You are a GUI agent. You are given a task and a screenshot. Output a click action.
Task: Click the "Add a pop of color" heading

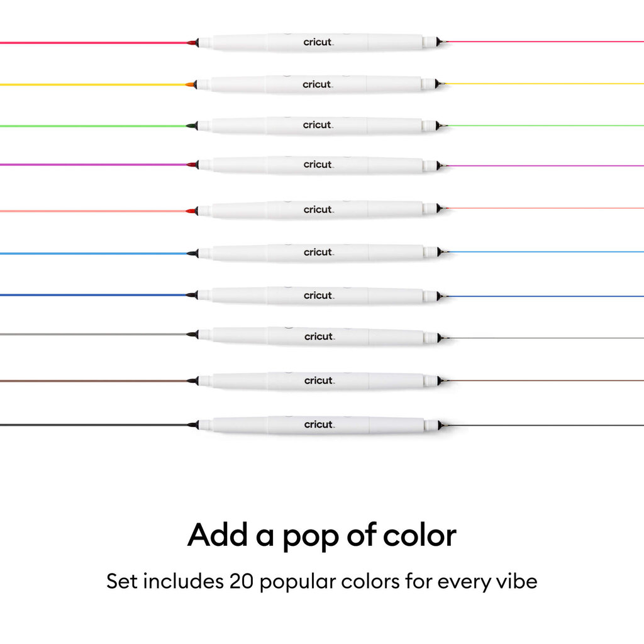pos(321,535)
